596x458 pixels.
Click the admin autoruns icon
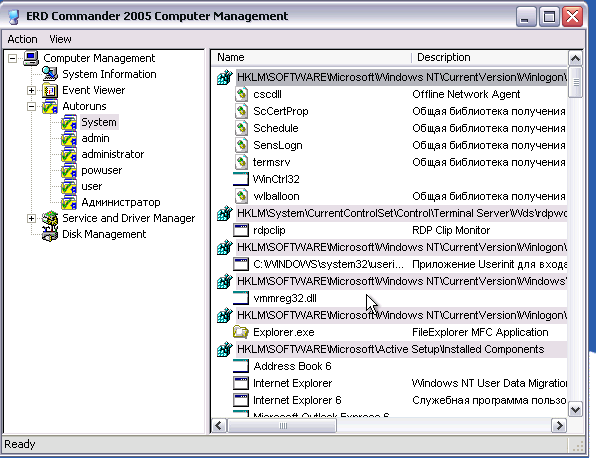click(69, 138)
